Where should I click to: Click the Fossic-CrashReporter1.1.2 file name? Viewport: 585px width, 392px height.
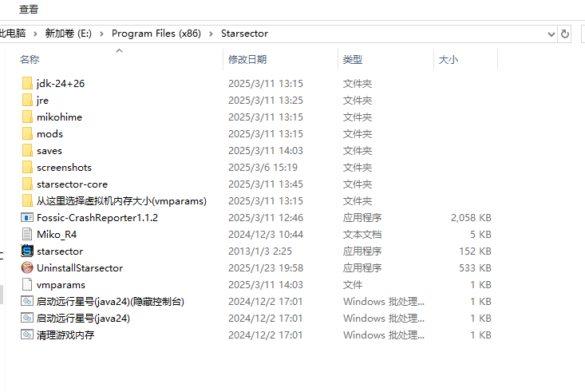click(97, 217)
